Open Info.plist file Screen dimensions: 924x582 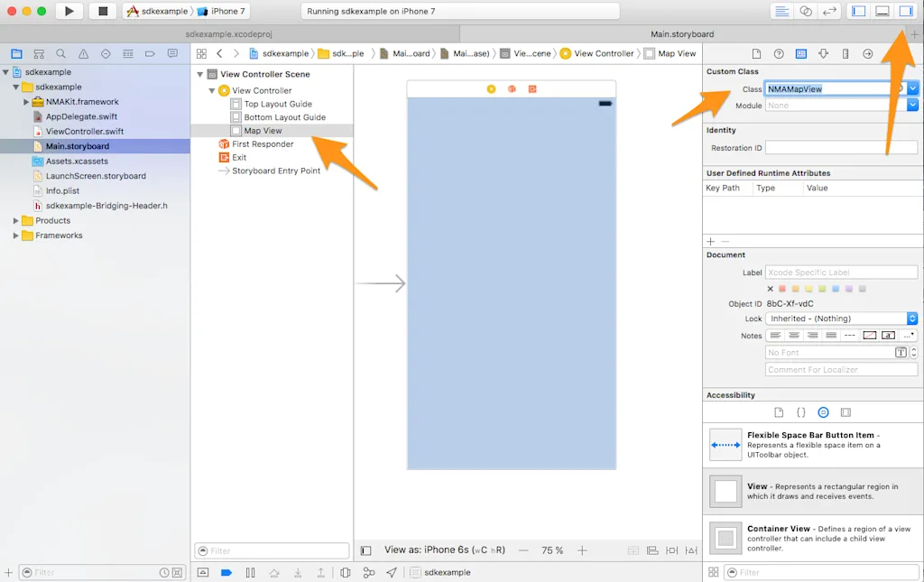[62, 191]
